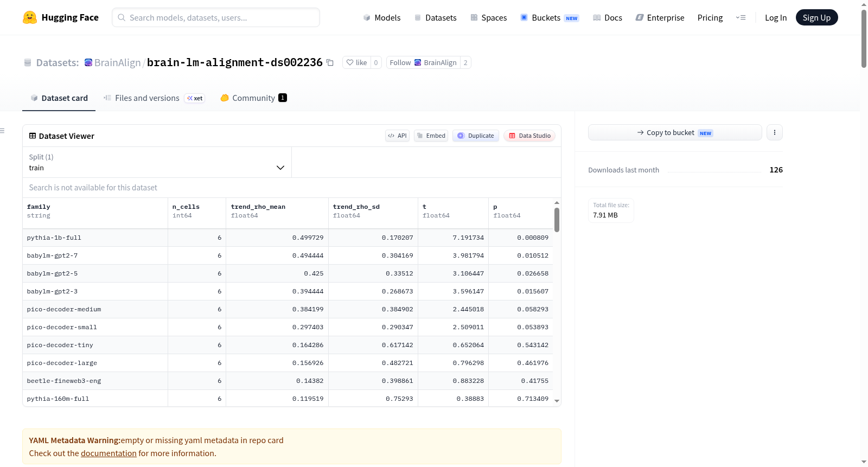Image resolution: width=868 pixels, height=467 pixels.
Task: Open the Datasets page
Action: 435,17
